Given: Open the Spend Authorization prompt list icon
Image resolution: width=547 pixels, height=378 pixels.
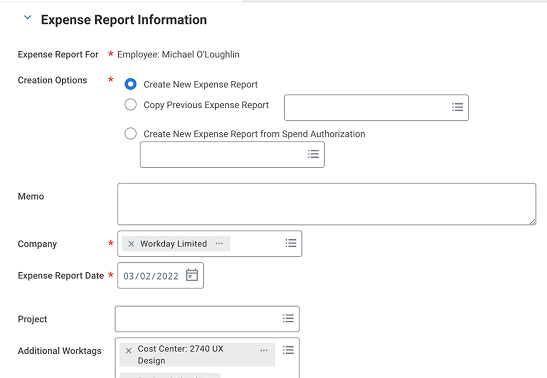Looking at the screenshot, I should (x=313, y=154).
